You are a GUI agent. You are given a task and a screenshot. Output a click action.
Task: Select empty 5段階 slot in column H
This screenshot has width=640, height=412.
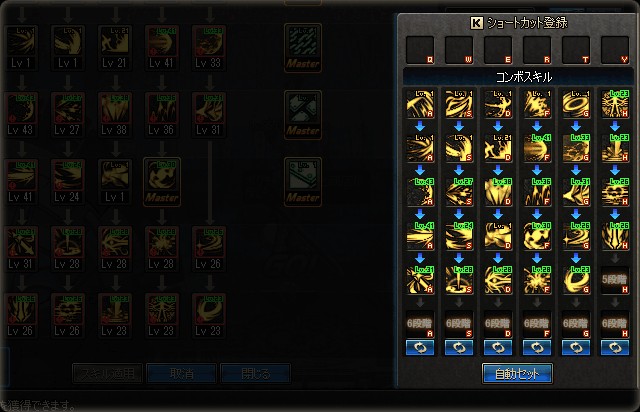pyautogui.click(x=615, y=280)
